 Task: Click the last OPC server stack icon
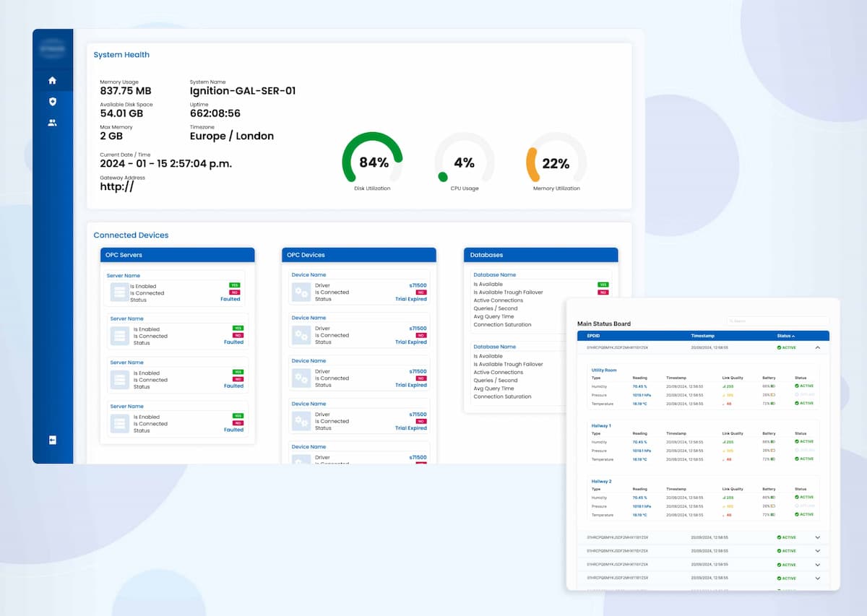pos(119,423)
